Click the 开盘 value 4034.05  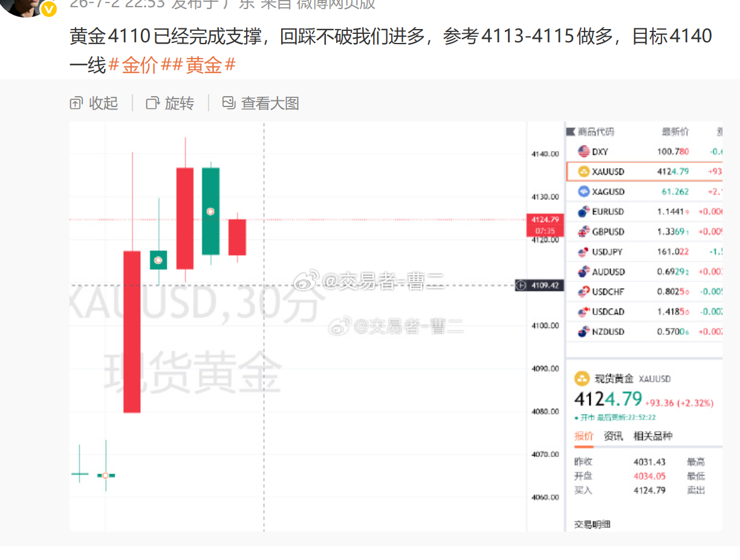click(649, 476)
